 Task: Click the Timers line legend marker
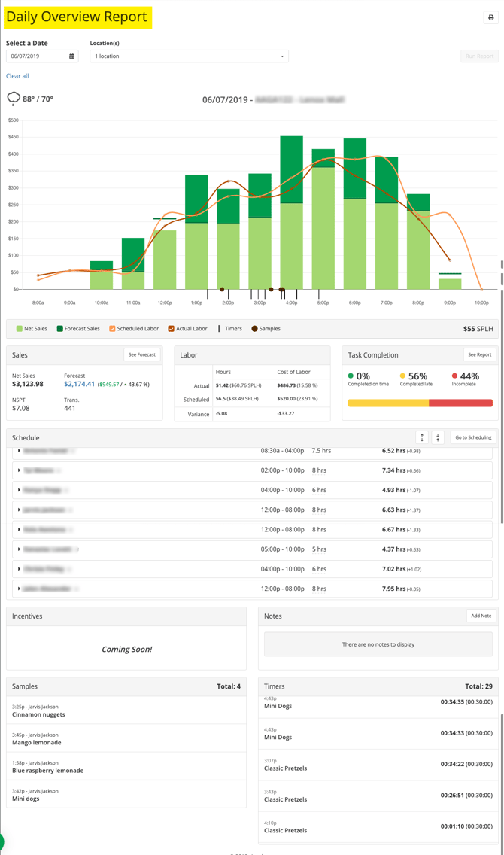(x=219, y=329)
